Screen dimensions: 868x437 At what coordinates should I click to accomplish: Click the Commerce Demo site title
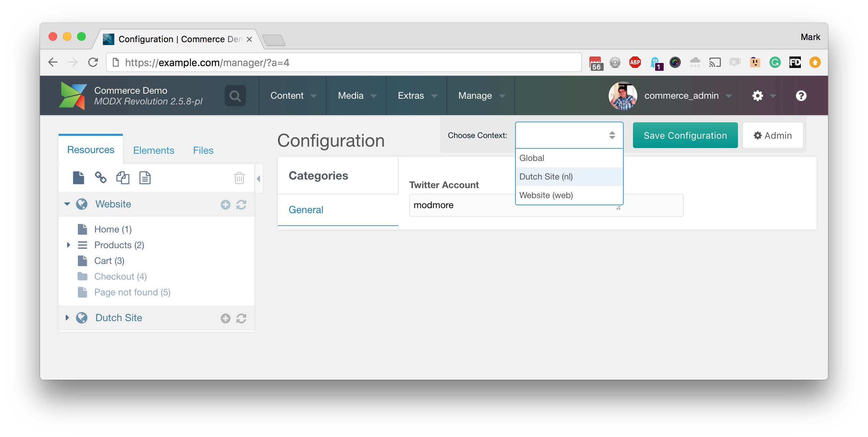pyautogui.click(x=131, y=90)
